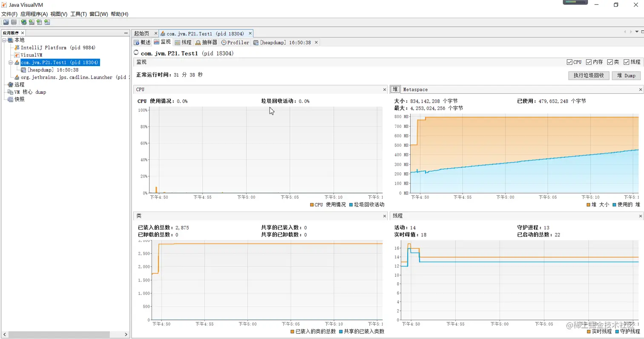
Task: Click the 堆 大小 orange legend swatch
Action: pos(589,205)
